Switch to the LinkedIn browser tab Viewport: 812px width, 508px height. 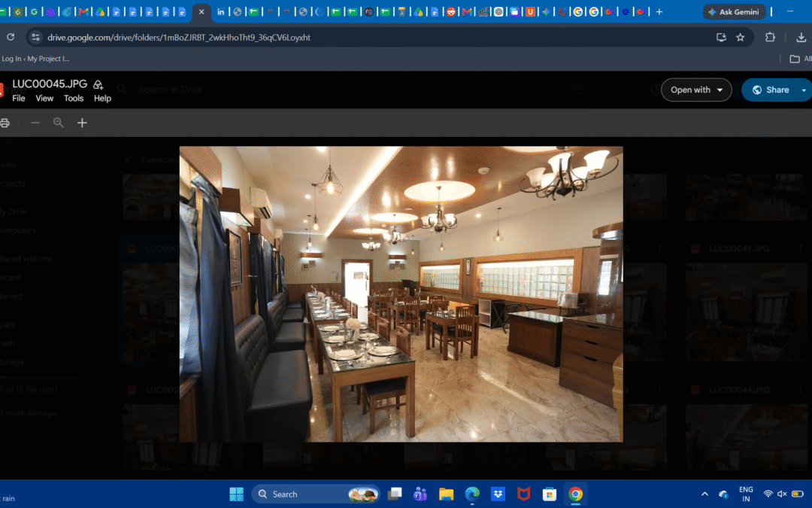click(x=220, y=11)
